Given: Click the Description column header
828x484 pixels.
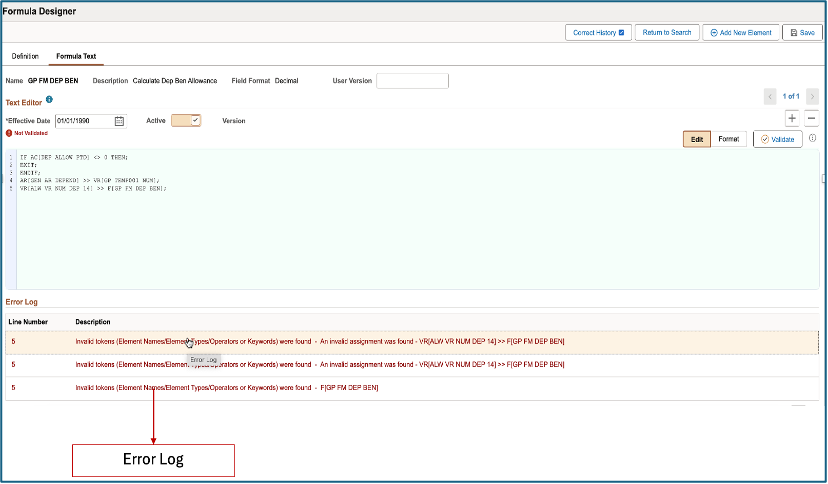Looking at the screenshot, I should pyautogui.click(x=93, y=322).
